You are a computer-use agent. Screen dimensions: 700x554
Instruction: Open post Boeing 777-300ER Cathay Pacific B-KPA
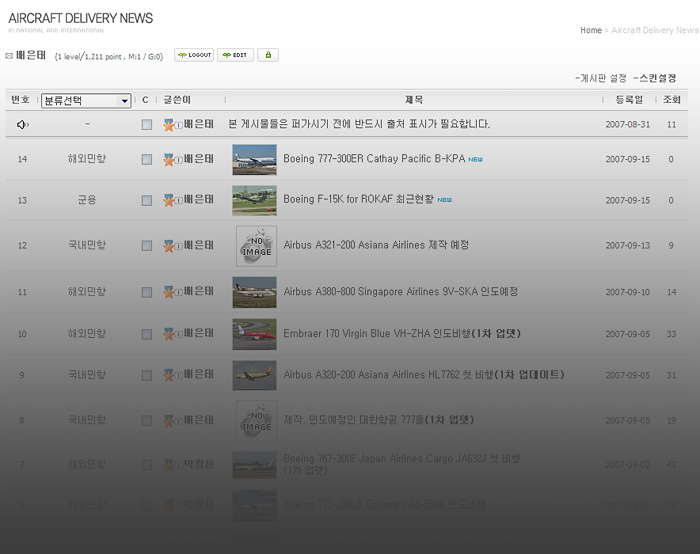374,158
